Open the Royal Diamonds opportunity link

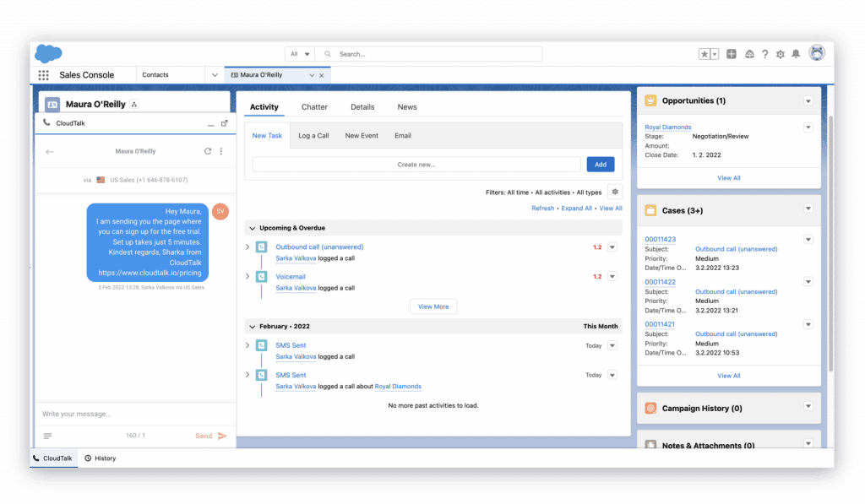point(668,127)
